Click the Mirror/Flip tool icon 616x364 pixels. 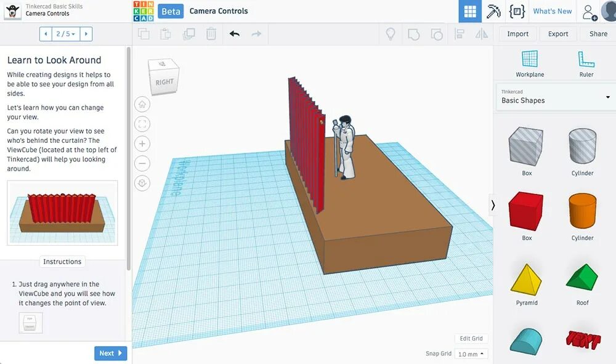482,34
